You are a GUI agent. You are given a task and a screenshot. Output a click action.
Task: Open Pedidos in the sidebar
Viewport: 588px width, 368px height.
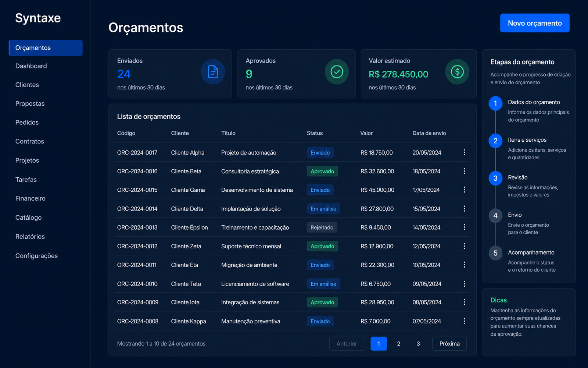[x=27, y=123]
